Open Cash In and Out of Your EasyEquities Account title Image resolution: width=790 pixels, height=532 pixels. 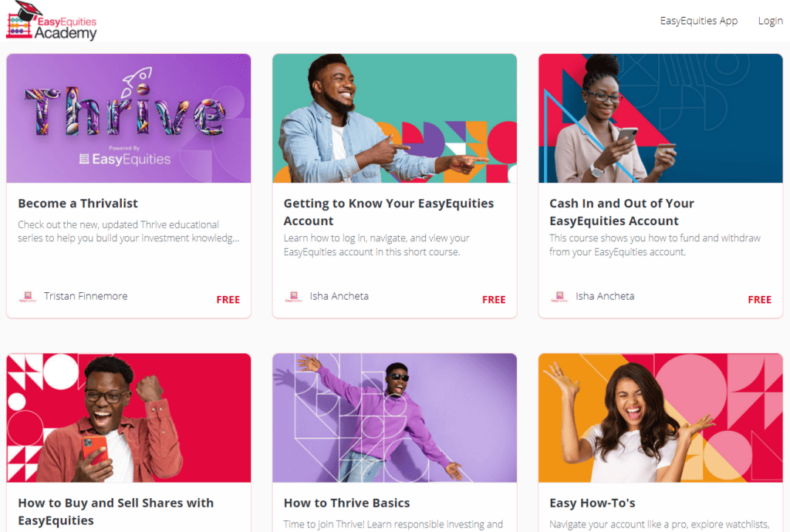coord(622,212)
